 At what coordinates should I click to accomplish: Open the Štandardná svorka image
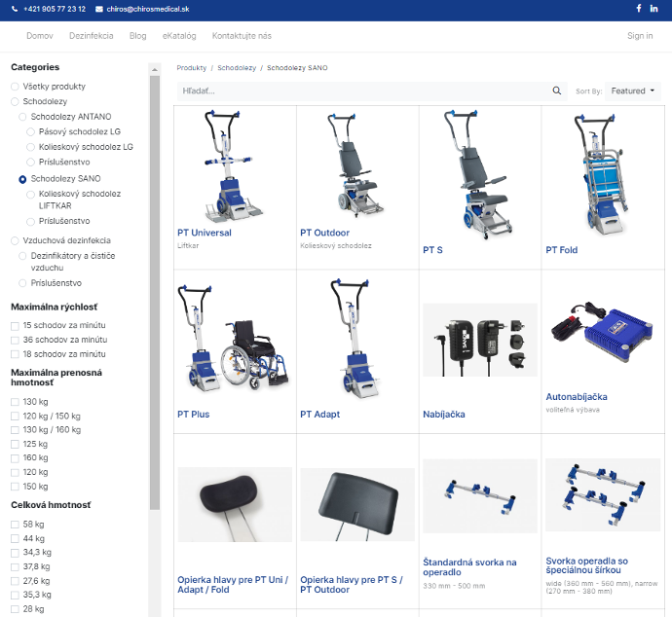click(480, 495)
